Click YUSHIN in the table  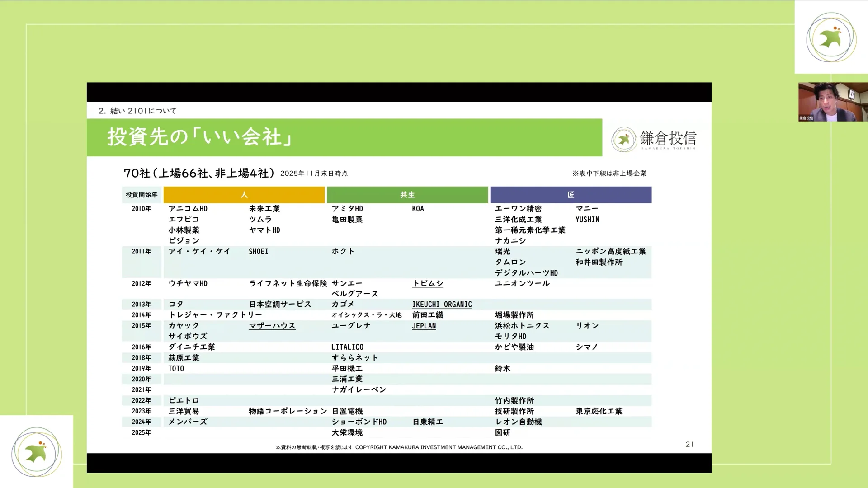click(587, 220)
